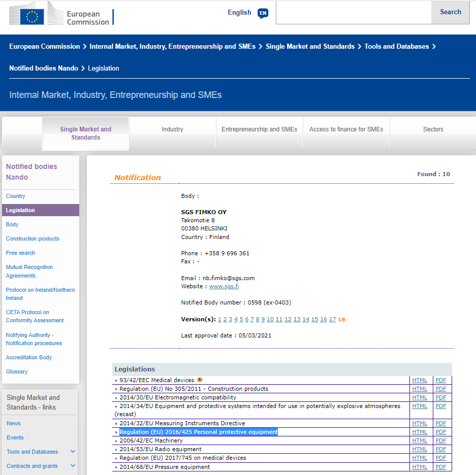Click inside the search input field
The image size is (476, 475).
353,12
